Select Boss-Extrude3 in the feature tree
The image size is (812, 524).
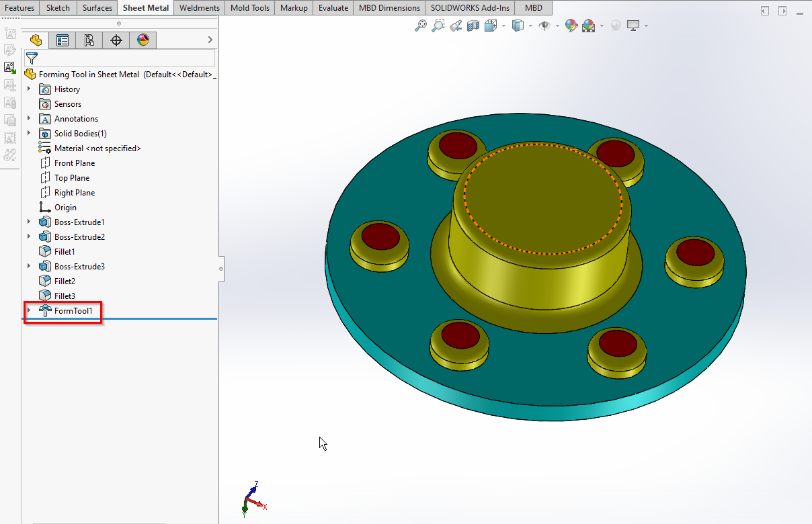pos(79,267)
